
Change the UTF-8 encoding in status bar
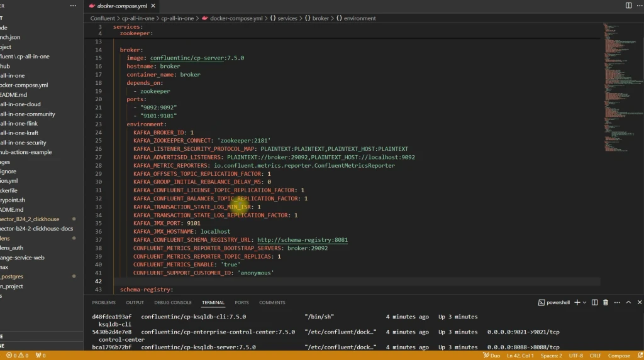pos(575,356)
